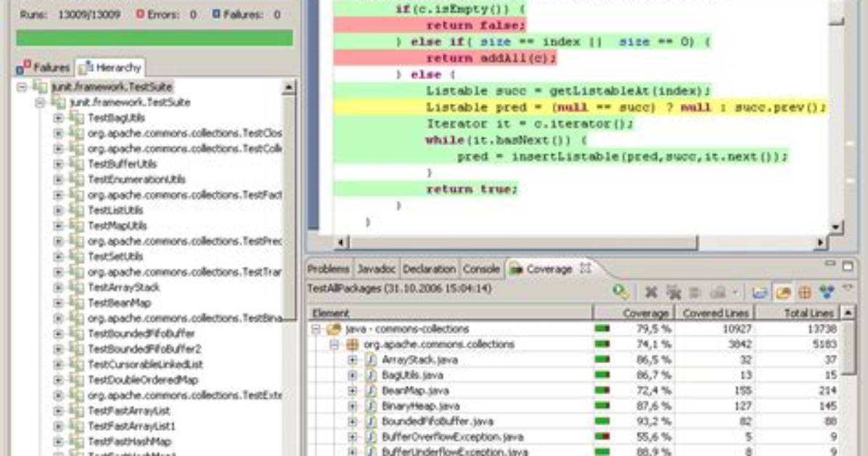Open the Coverage view menu chevron
This screenshot has height=456, width=868.
point(848,288)
